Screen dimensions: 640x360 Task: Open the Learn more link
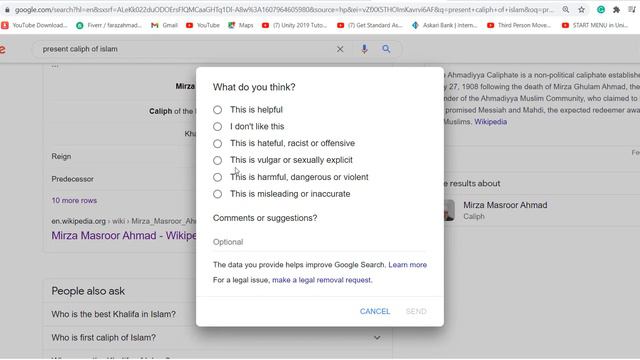[x=407, y=265]
